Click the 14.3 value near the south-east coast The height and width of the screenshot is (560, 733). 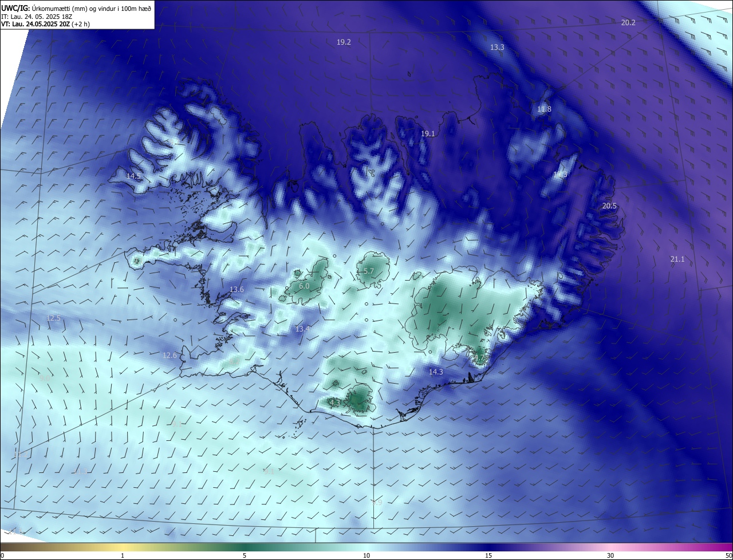436,372
